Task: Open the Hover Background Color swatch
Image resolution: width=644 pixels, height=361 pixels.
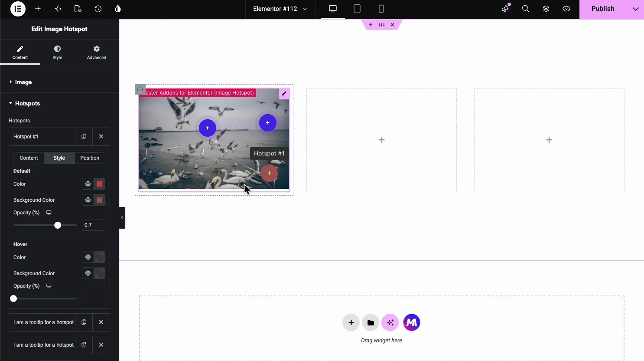Action: 100,273
